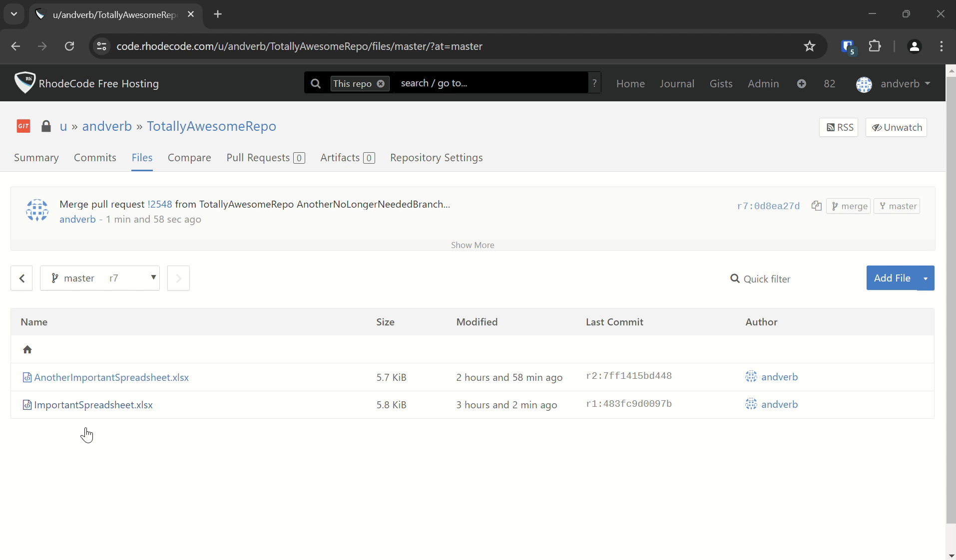
Task: Click the page vertical scrollbar
Action: point(951,299)
